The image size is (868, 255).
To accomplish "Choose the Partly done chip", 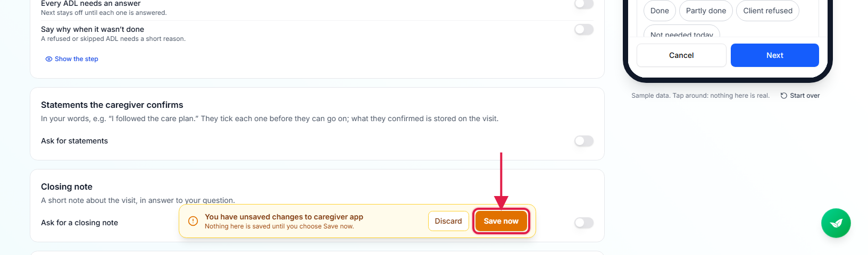I will 706,11.
